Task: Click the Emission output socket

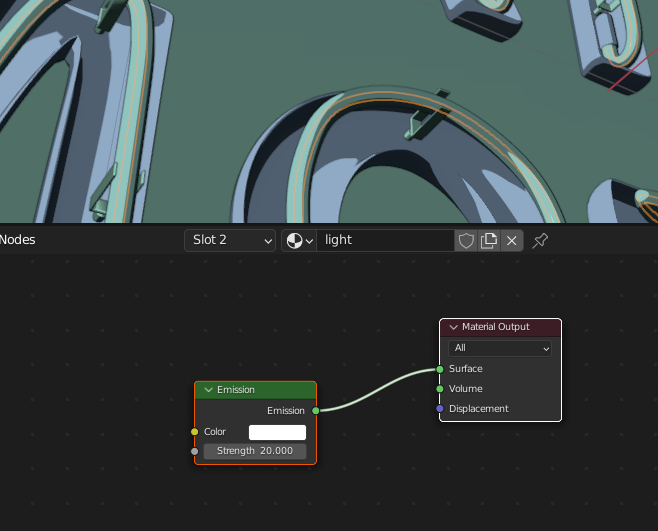Action: 316,410
